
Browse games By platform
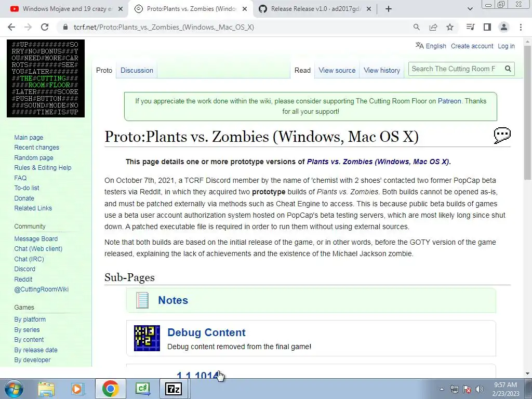point(30,320)
